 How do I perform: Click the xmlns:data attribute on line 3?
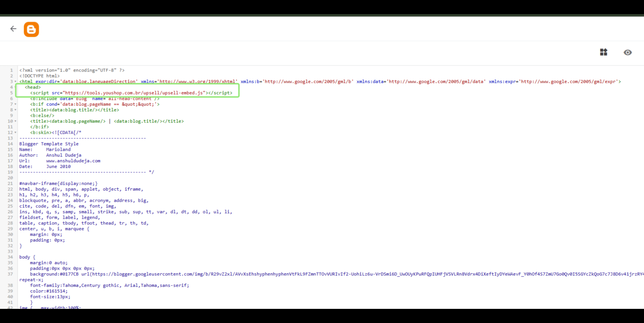click(421, 81)
